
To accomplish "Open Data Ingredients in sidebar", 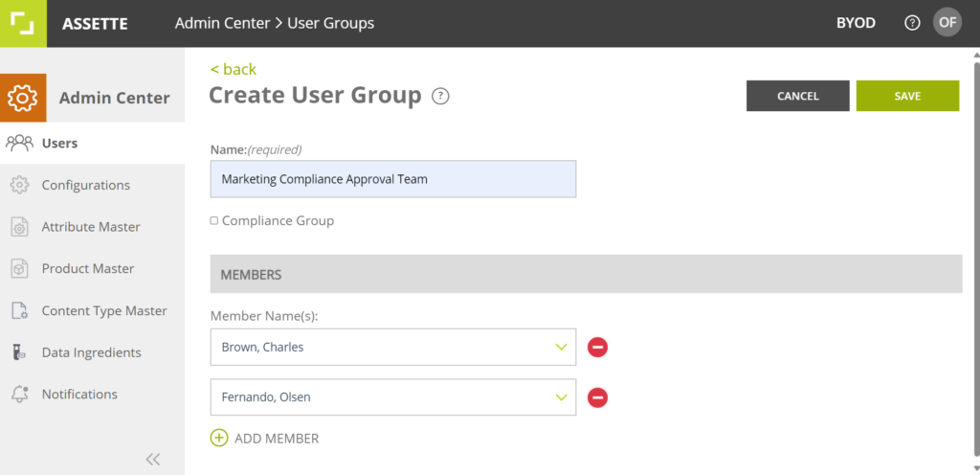I will pos(93,352).
